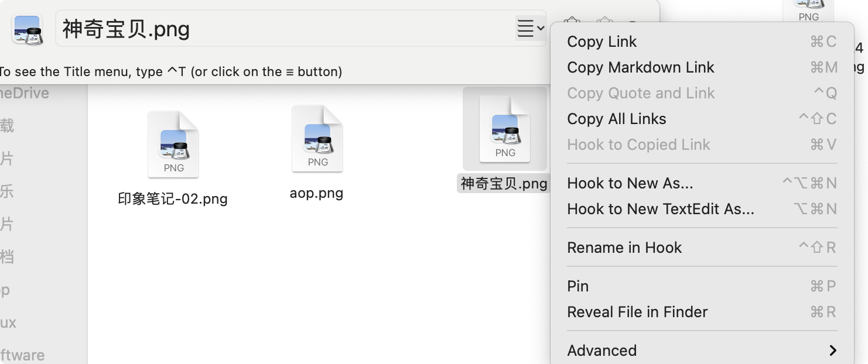This screenshot has width=868, height=364.
Task: Click Rename in Hook
Action: 624,248
